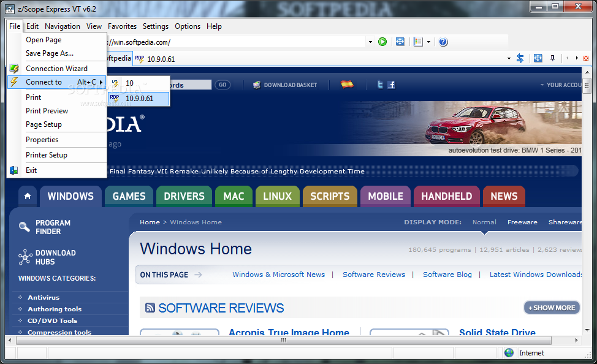
Task: Click the z/Scope application icon in title bar
Action: (10, 9)
